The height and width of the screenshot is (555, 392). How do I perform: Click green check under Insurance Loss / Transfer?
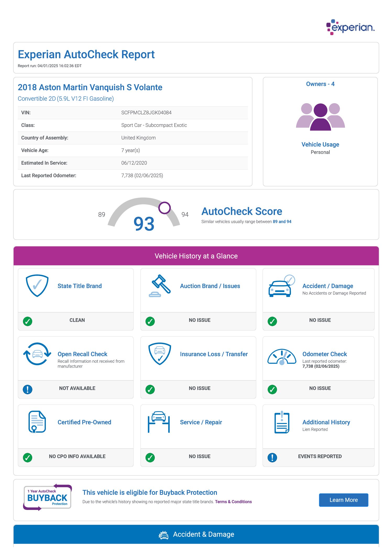click(x=150, y=389)
